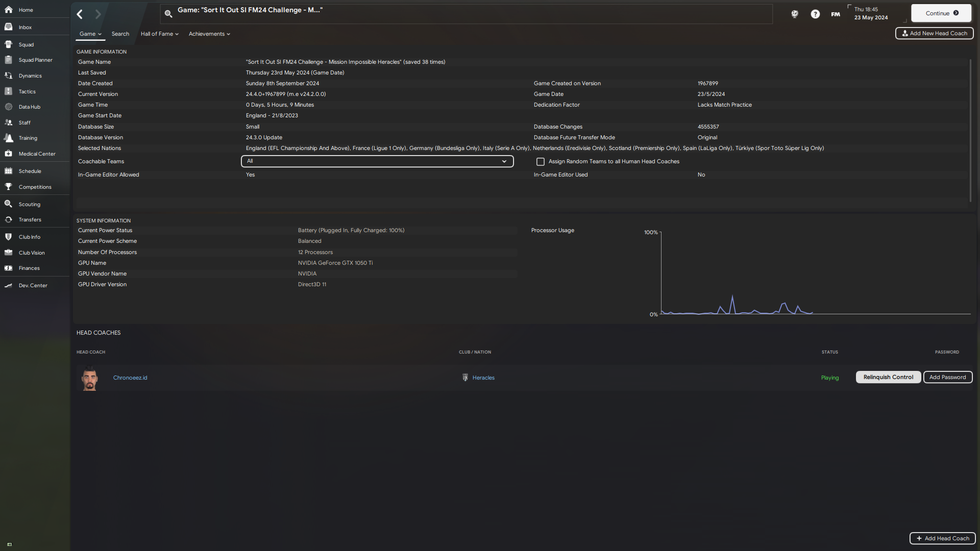The image size is (980, 551).
Task: Click the Playing status text
Action: click(830, 378)
